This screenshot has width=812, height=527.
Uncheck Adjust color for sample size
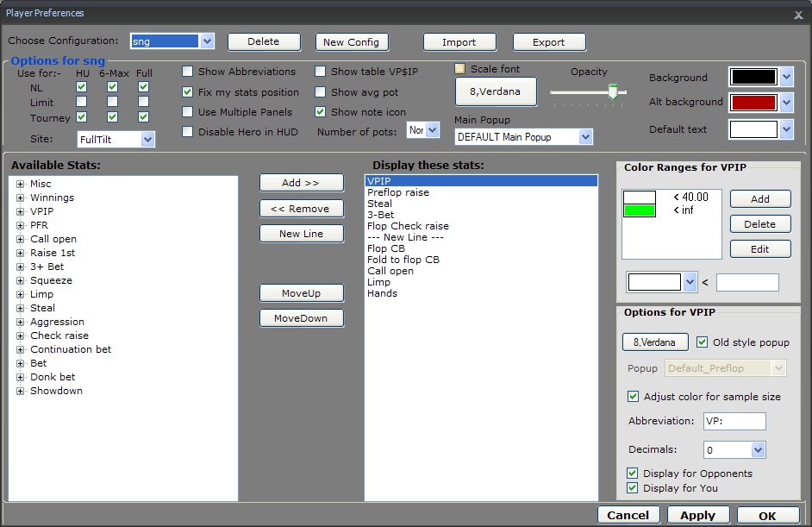click(x=634, y=397)
